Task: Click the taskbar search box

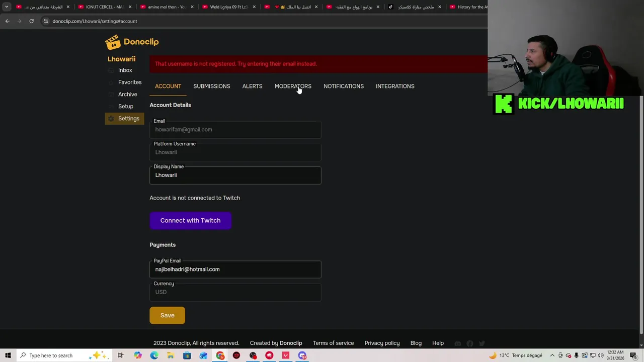Action: [64, 355]
